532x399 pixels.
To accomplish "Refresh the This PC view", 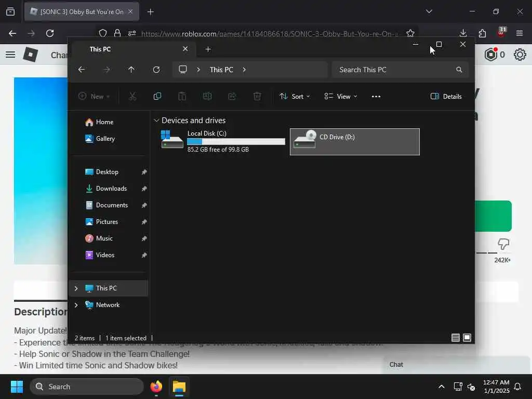I will point(156,70).
